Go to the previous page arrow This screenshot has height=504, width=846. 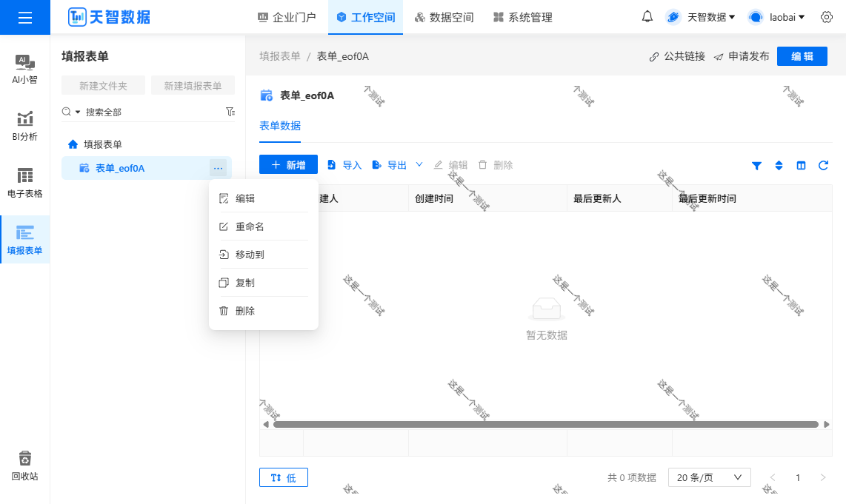pyautogui.click(x=773, y=477)
